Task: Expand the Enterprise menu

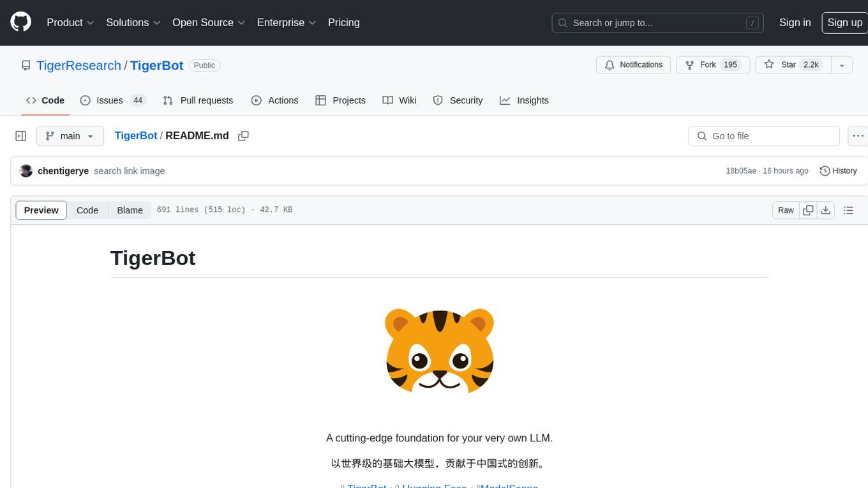Action: click(287, 22)
